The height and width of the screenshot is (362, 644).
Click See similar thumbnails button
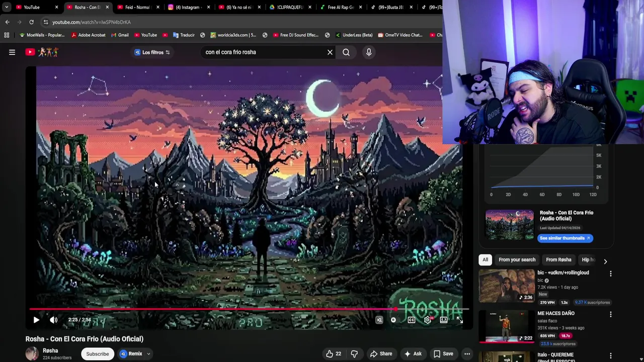(565, 238)
